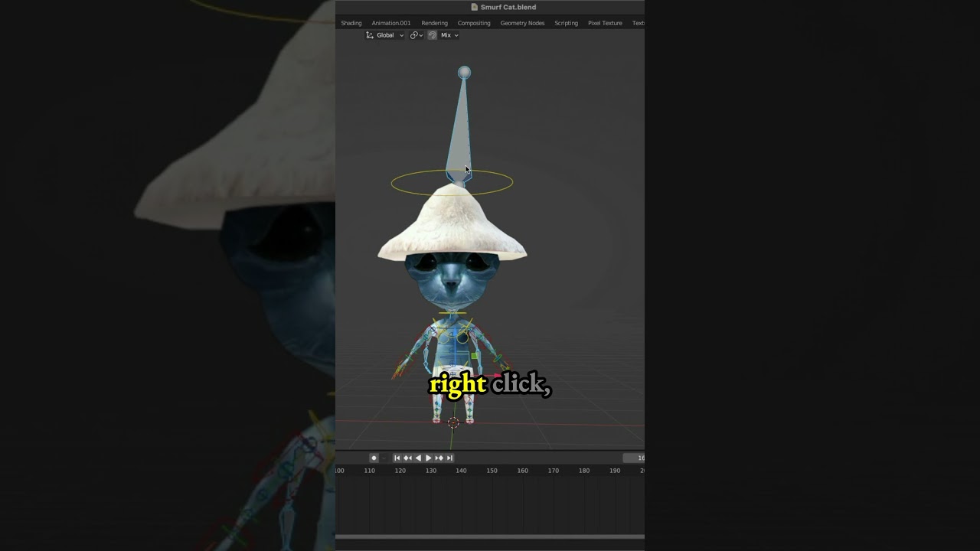This screenshot has height=551, width=980.
Task: Click frame 150 on the timeline ruler
Action: 492,471
